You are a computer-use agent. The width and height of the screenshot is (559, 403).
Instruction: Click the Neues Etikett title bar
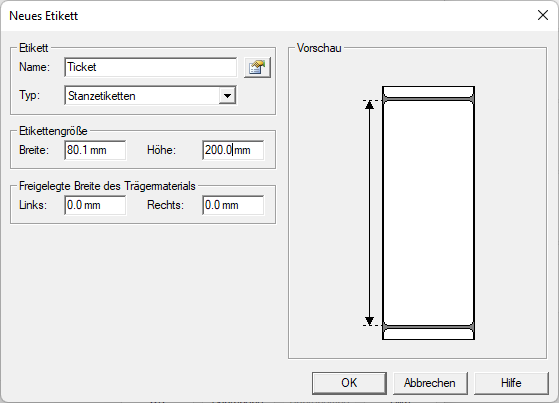point(271,16)
